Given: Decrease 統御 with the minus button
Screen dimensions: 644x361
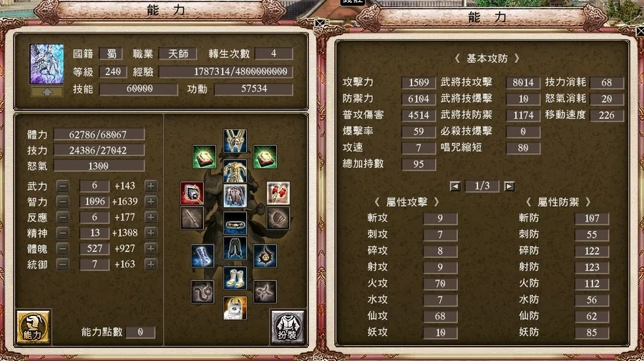Looking at the screenshot, I should coord(62,264).
